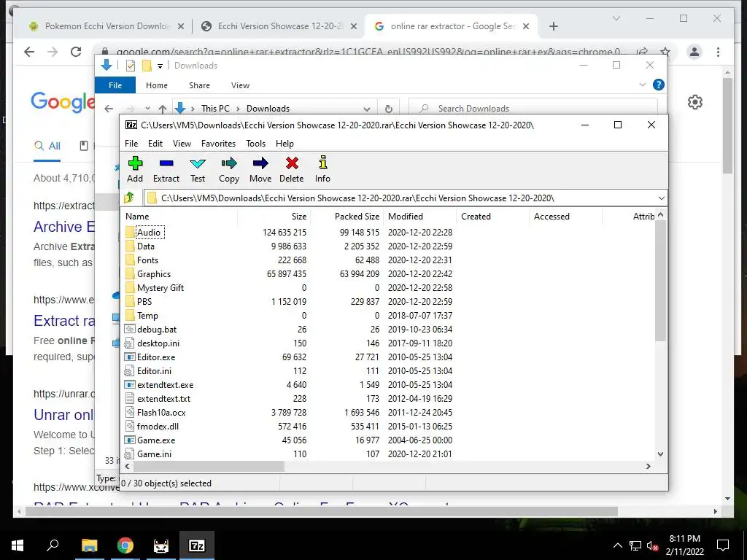Open the Favorites menu
This screenshot has width=747, height=560.
point(218,144)
